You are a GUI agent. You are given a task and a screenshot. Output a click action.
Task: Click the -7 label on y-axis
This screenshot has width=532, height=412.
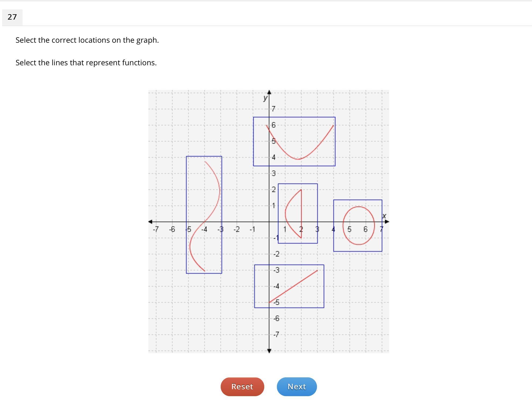pyautogui.click(x=276, y=334)
